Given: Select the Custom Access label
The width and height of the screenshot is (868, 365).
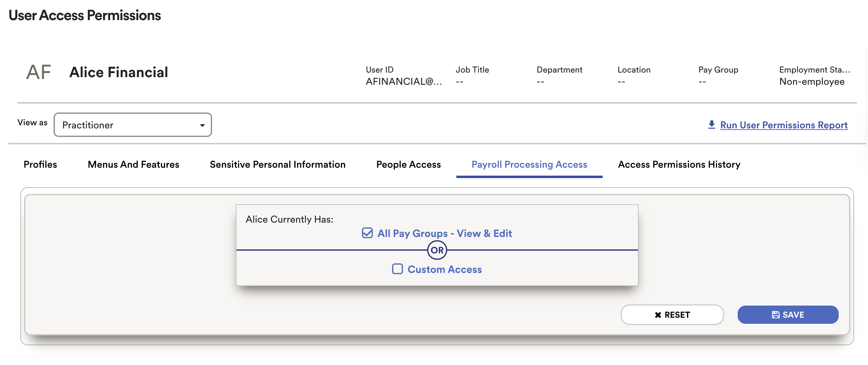Looking at the screenshot, I should 445,270.
